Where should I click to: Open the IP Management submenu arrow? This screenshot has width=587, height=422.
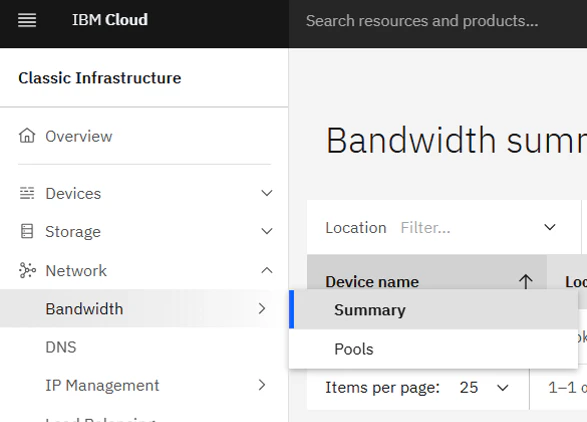pos(262,385)
